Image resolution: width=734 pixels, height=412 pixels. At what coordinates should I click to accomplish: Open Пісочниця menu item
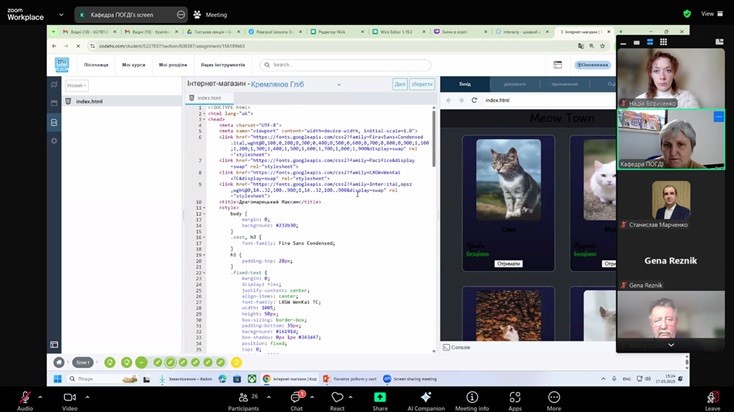coord(96,65)
